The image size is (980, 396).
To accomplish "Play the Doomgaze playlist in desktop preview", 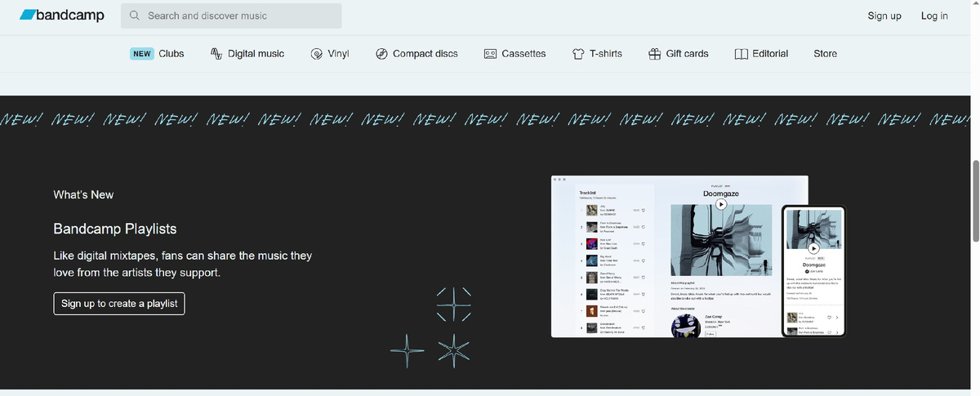I will 721,204.
